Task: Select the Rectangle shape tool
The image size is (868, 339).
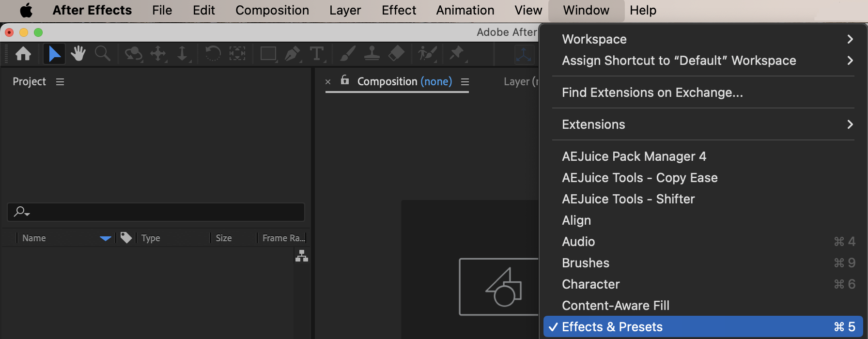Action: (x=268, y=54)
